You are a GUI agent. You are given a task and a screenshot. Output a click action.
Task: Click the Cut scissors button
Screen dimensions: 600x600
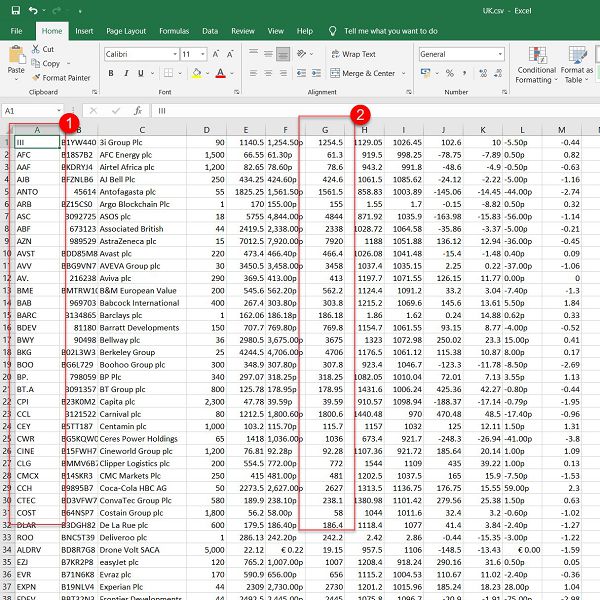pos(43,49)
